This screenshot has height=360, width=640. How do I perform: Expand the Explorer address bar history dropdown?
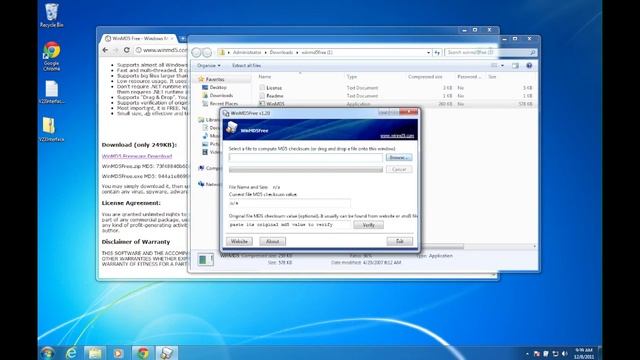coord(428,53)
